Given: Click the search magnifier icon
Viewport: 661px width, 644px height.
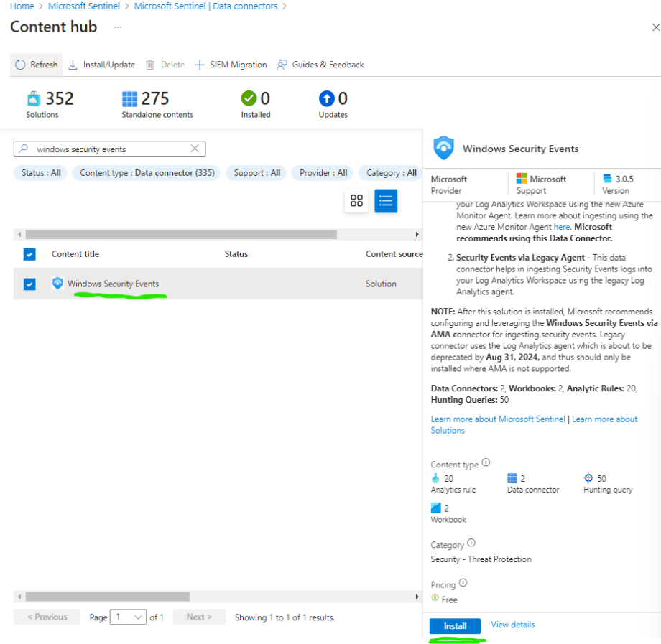Looking at the screenshot, I should click(x=24, y=149).
